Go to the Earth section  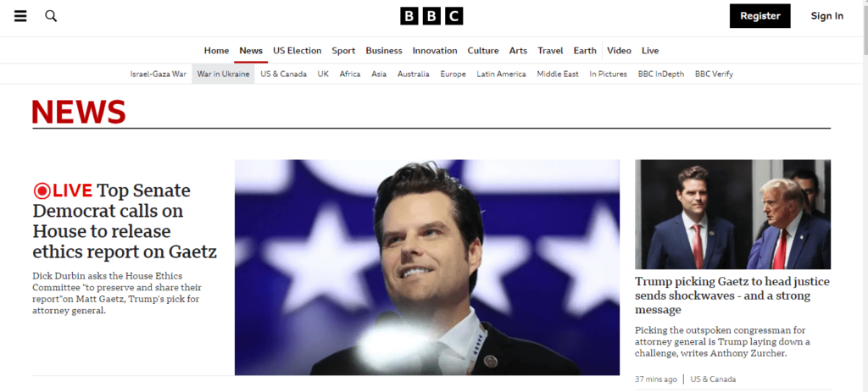pyautogui.click(x=585, y=51)
